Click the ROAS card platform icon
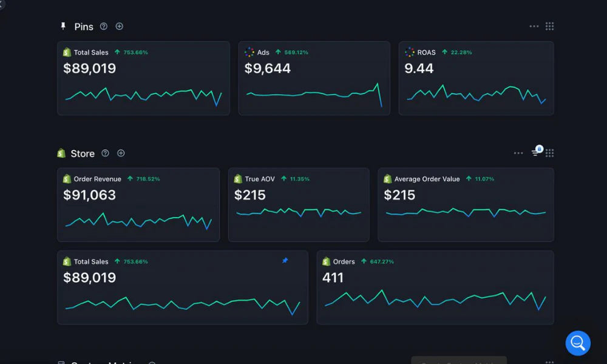The width and height of the screenshot is (607, 364). pyautogui.click(x=410, y=52)
